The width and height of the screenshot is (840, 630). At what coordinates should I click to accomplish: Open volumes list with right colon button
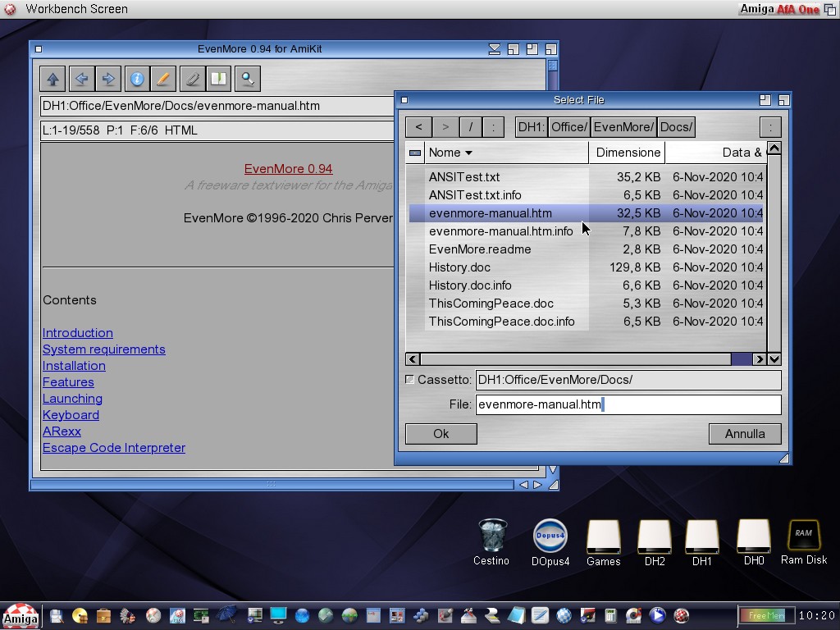tap(769, 127)
